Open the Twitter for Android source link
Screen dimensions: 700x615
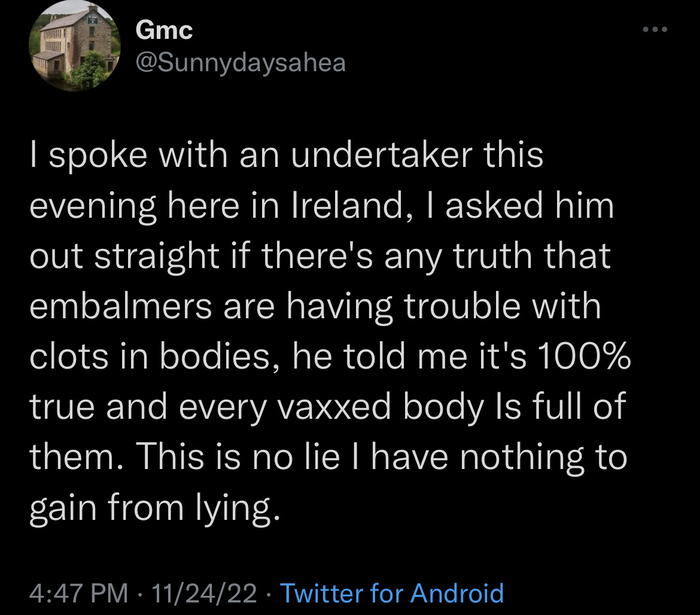click(x=392, y=593)
